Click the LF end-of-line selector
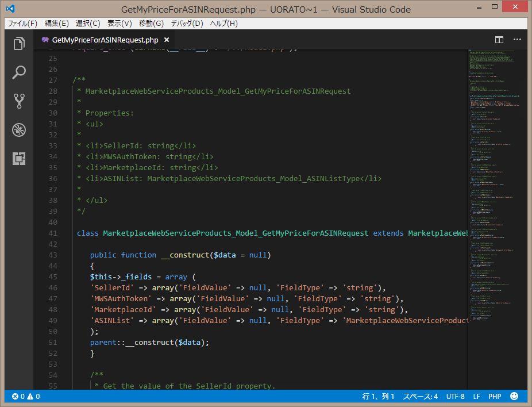The height and width of the screenshot is (407, 532). pyautogui.click(x=476, y=396)
